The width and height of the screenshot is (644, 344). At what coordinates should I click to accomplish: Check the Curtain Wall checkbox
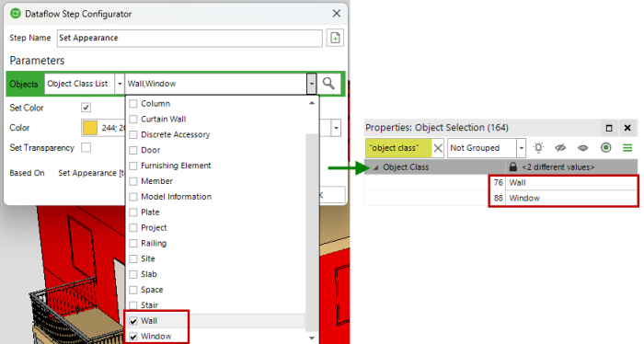(133, 119)
